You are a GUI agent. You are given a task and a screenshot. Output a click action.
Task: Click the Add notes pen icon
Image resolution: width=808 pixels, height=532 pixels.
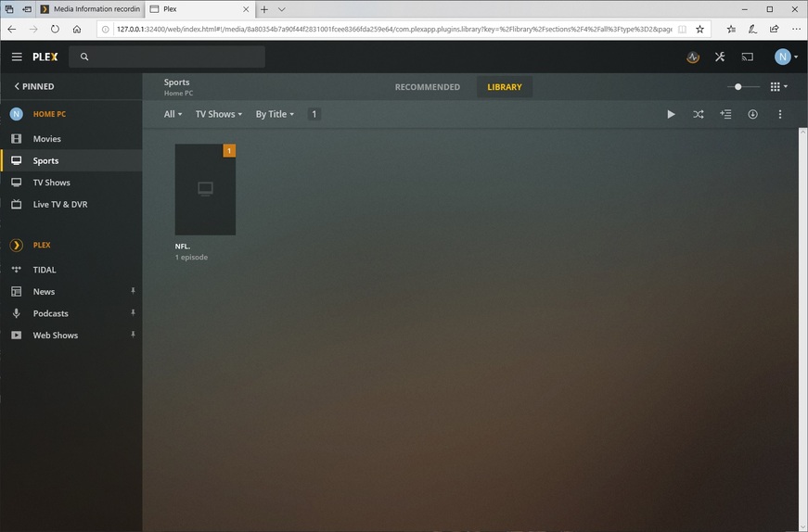[752, 30]
